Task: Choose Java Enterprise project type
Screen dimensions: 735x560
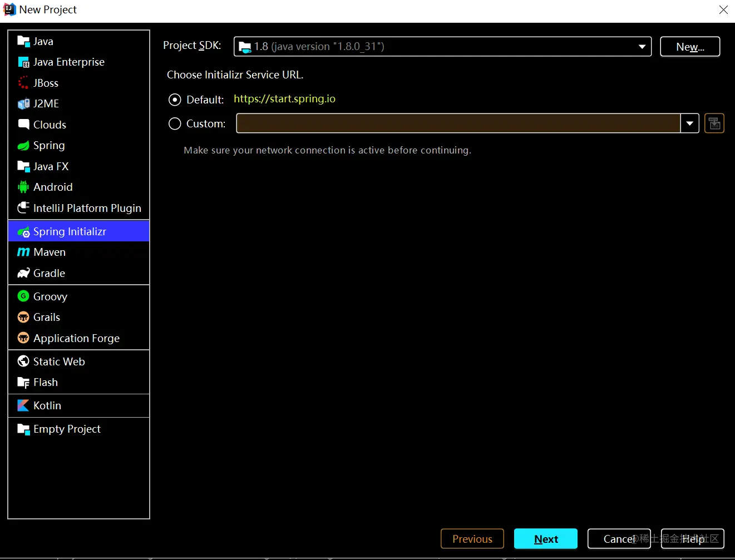Action: coord(79,62)
